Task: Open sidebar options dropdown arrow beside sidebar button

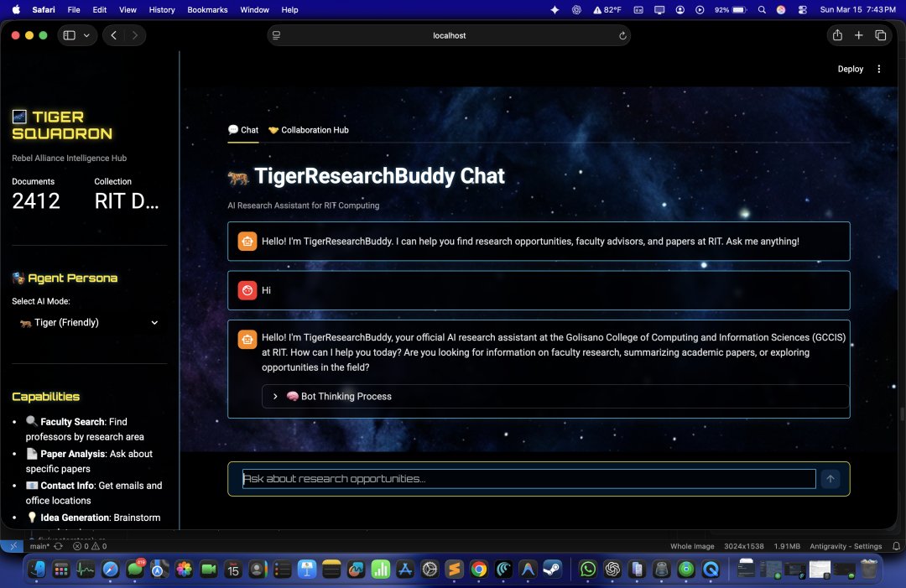Action: tap(86, 35)
